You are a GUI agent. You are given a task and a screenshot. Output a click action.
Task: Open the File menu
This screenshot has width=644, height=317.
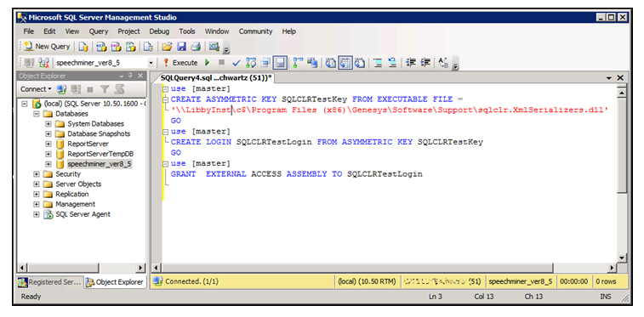pyautogui.click(x=28, y=31)
